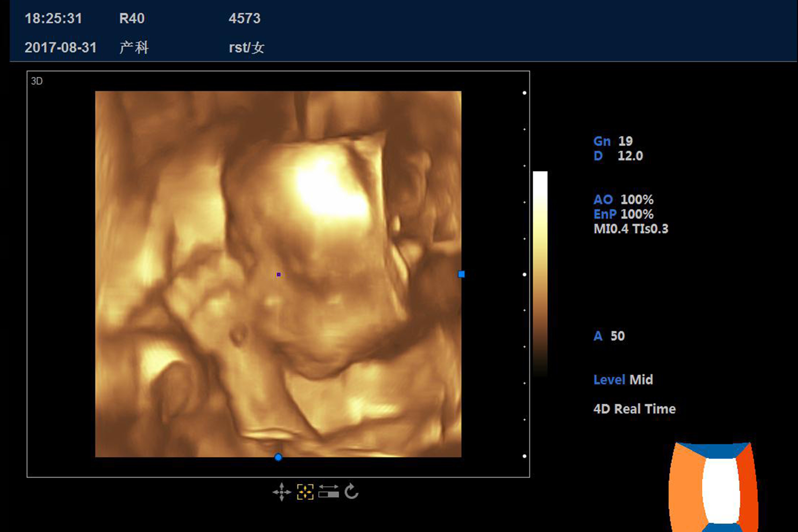Click the 3D label in viewport corner

pyautogui.click(x=37, y=81)
